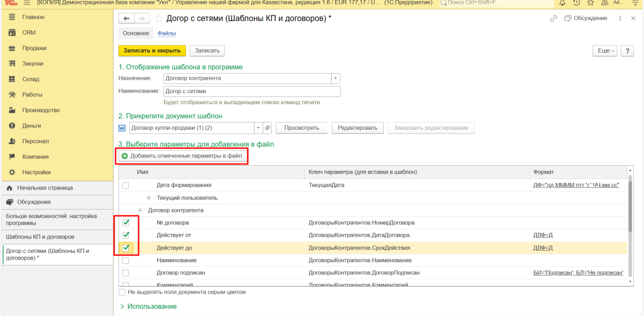Open notifications bell in title bar
Viewport: 644px width, 316px height.
pos(562,3)
